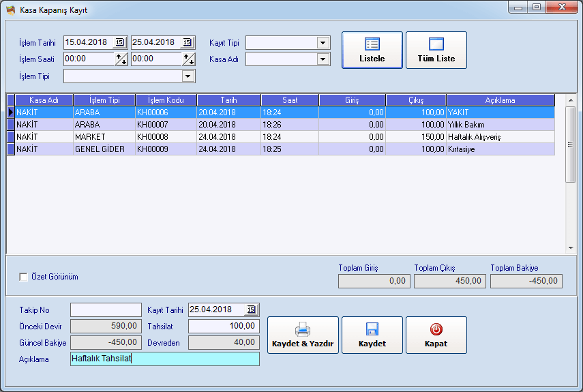Click the Haftalık Alışveriş description cell
Screen dimensions: 583x392
click(500, 137)
